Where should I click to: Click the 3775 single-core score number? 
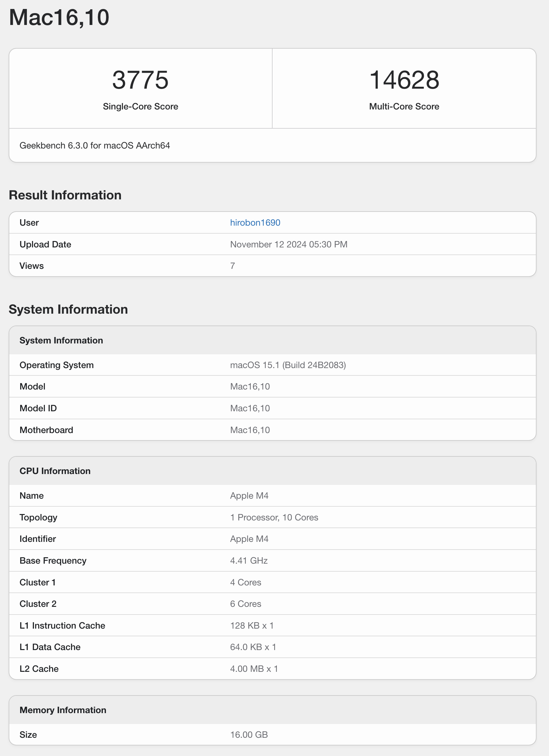pos(140,80)
